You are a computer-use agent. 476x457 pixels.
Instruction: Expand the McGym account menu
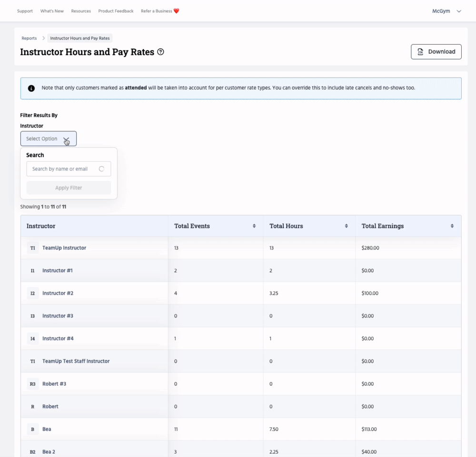coord(446,10)
